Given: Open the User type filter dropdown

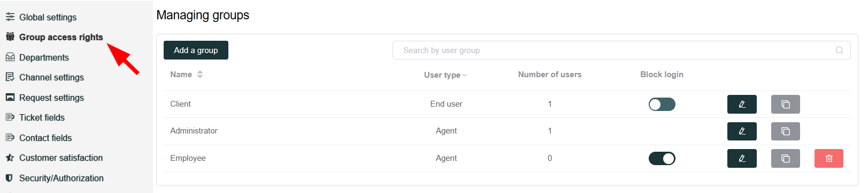Looking at the screenshot, I should point(445,75).
